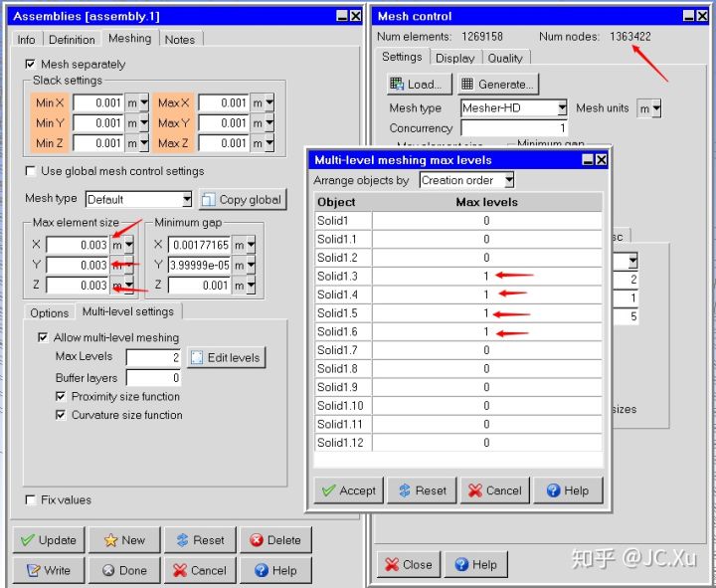Click Concurrency input field

point(514,128)
